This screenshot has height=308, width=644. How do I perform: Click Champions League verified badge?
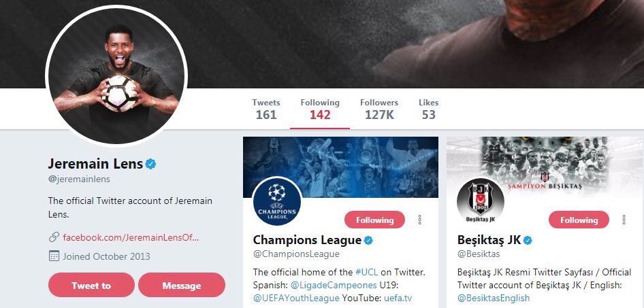pyautogui.click(x=368, y=240)
